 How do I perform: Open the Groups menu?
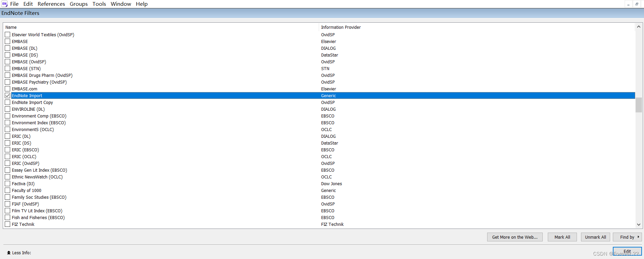pyautogui.click(x=79, y=4)
